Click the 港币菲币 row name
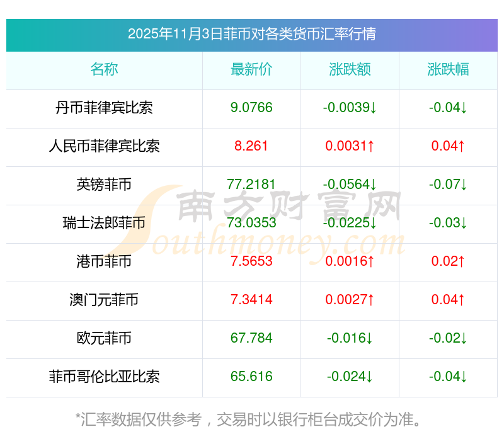The height and width of the screenshot is (439, 504). (104, 261)
